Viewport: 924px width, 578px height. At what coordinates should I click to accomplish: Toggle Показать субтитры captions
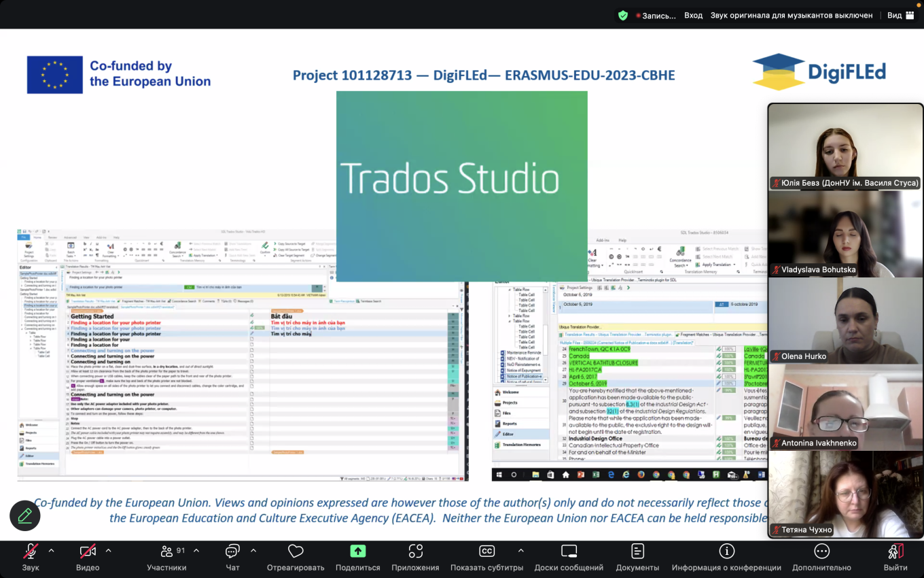(486, 551)
